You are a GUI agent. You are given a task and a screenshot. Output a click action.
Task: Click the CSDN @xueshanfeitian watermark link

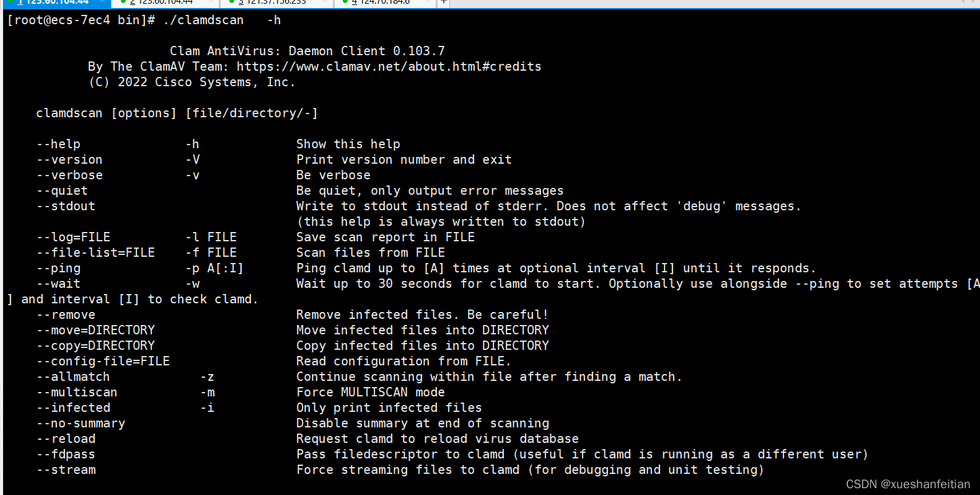[x=907, y=484]
